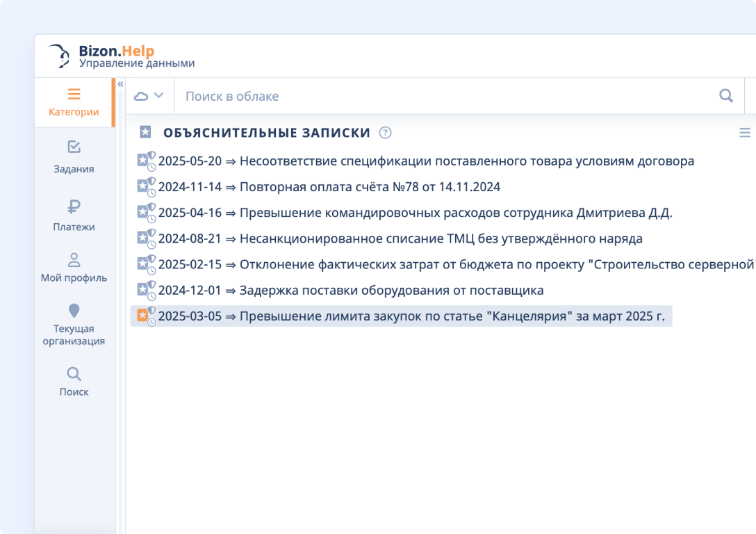
Task: Select the ruble icon for Платежи
Action: pos(74,205)
